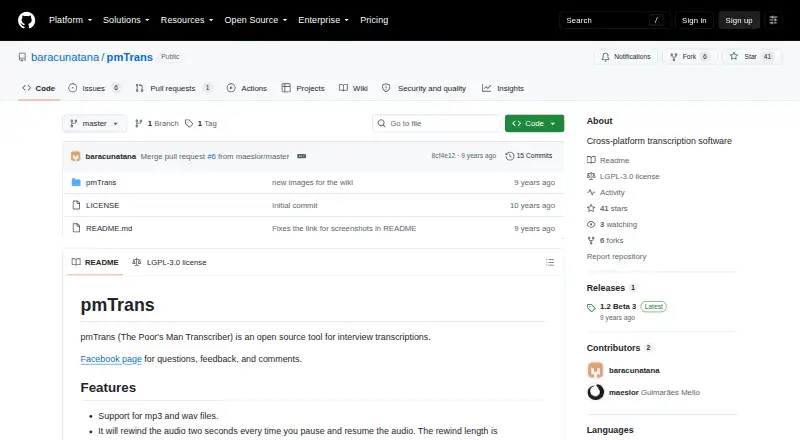The width and height of the screenshot is (800, 440).
Task: Open the Releases heading link
Action: pyautogui.click(x=611, y=288)
